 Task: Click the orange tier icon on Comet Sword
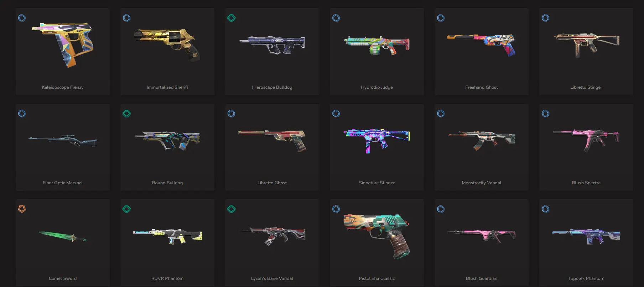pos(22,209)
